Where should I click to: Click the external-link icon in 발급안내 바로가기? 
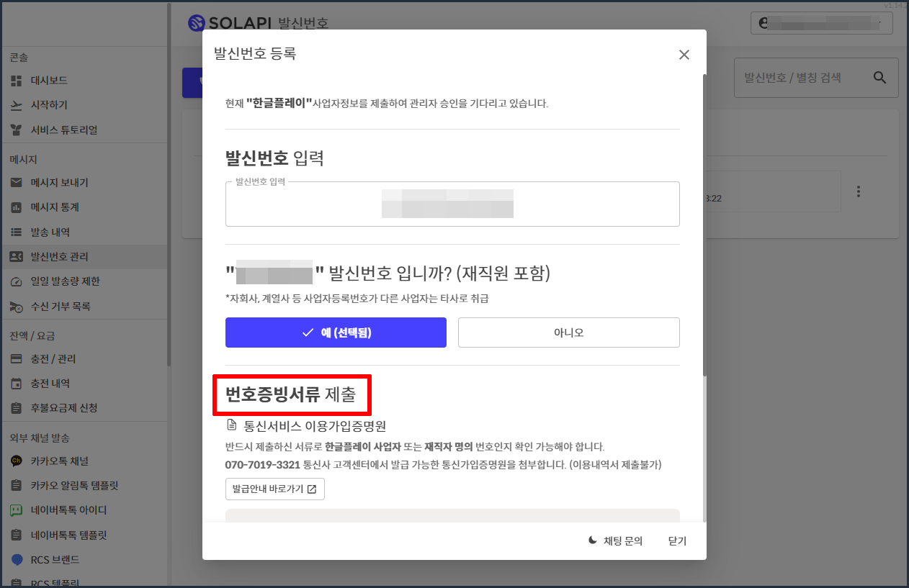pos(312,489)
